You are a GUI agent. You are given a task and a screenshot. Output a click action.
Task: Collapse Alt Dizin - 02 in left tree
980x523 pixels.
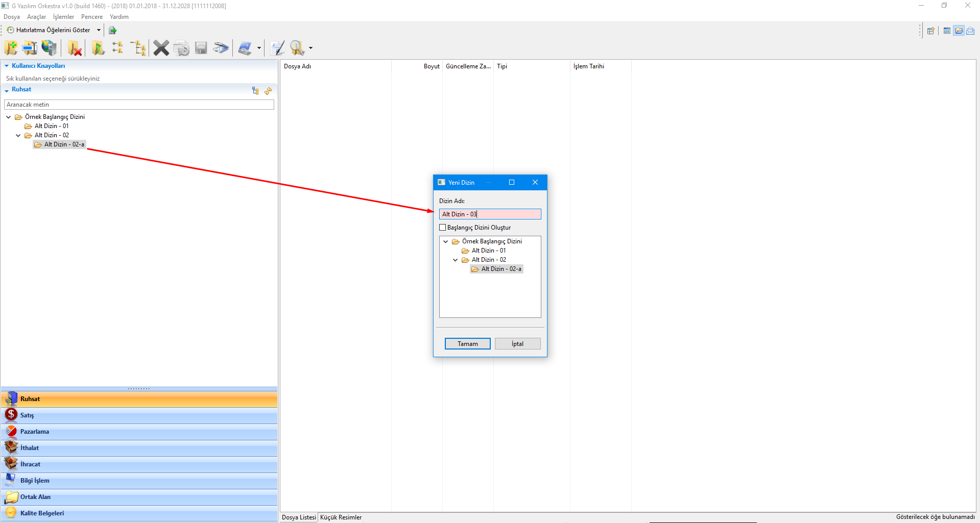[x=18, y=135]
